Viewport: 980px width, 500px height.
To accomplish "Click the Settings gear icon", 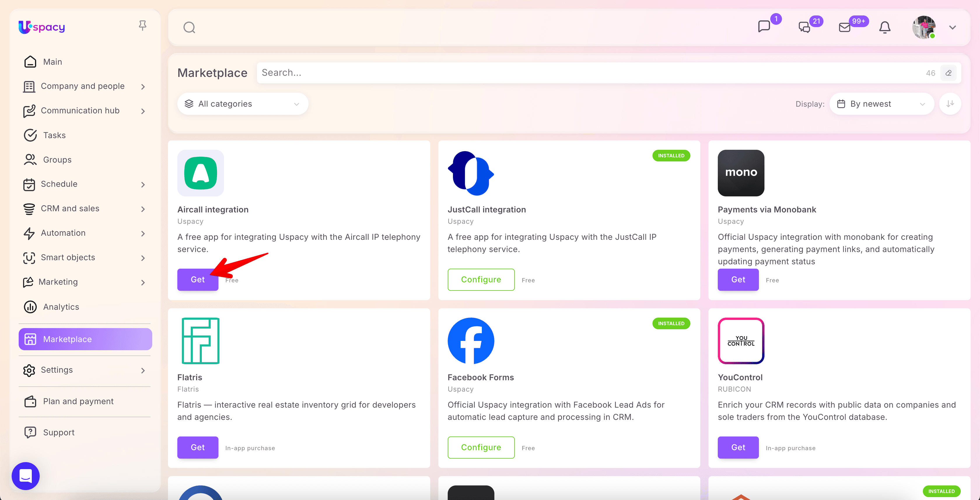I will [x=29, y=370].
